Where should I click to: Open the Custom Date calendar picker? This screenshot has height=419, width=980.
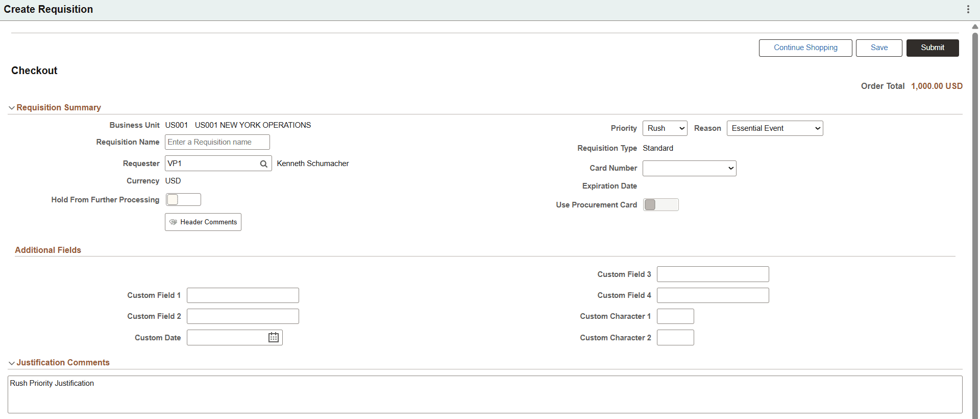pyautogui.click(x=274, y=338)
